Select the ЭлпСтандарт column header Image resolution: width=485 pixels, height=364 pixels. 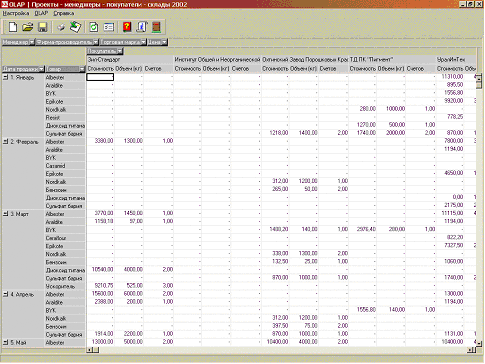pos(130,60)
